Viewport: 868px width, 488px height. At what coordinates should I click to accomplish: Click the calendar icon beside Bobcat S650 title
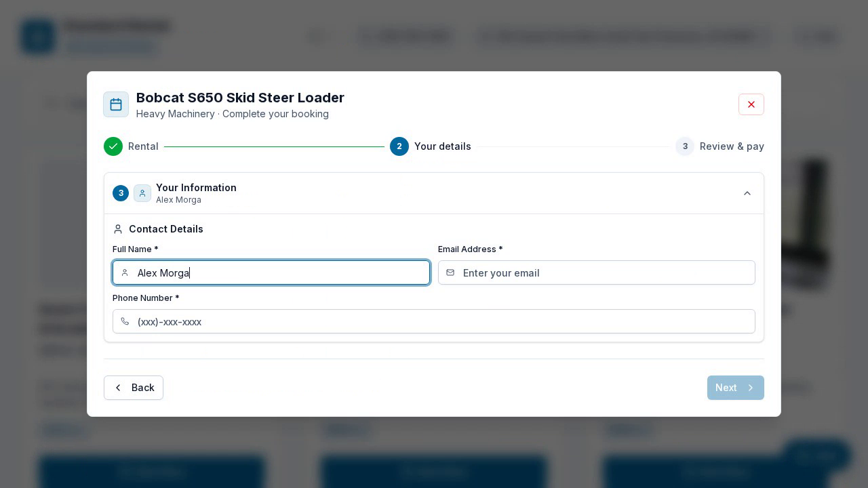point(116,104)
